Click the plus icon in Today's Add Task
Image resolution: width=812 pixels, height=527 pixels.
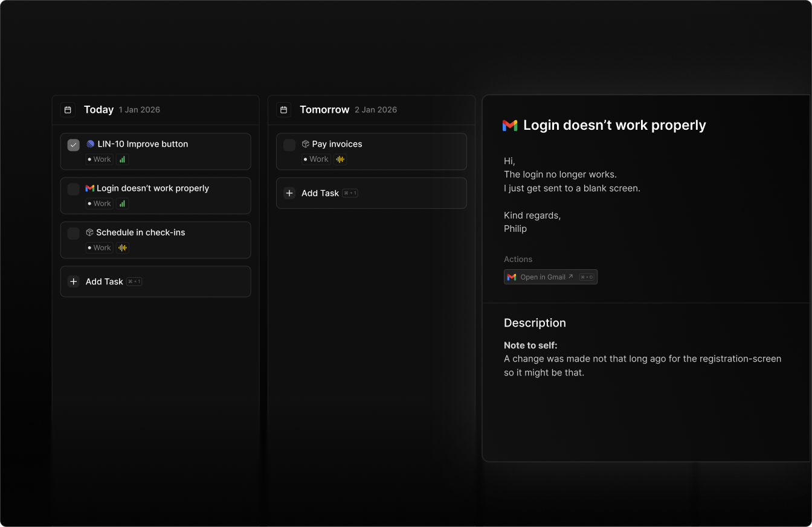(74, 282)
